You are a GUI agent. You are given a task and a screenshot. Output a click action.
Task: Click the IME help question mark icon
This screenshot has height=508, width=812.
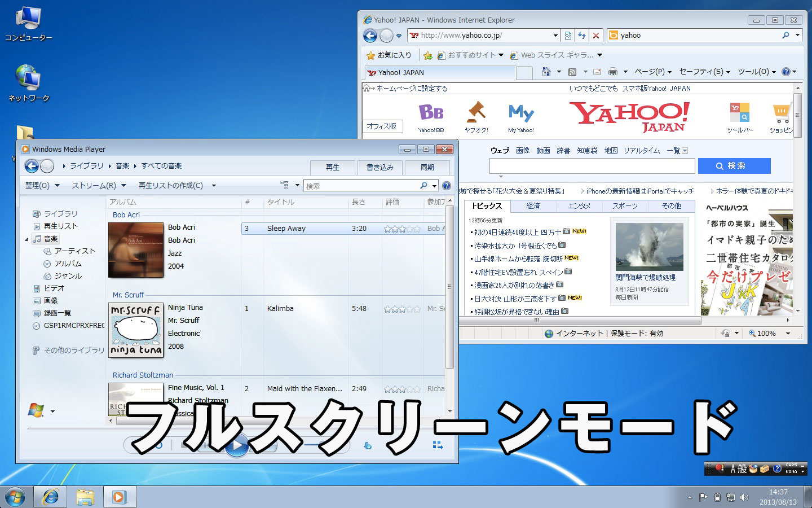tap(776, 468)
